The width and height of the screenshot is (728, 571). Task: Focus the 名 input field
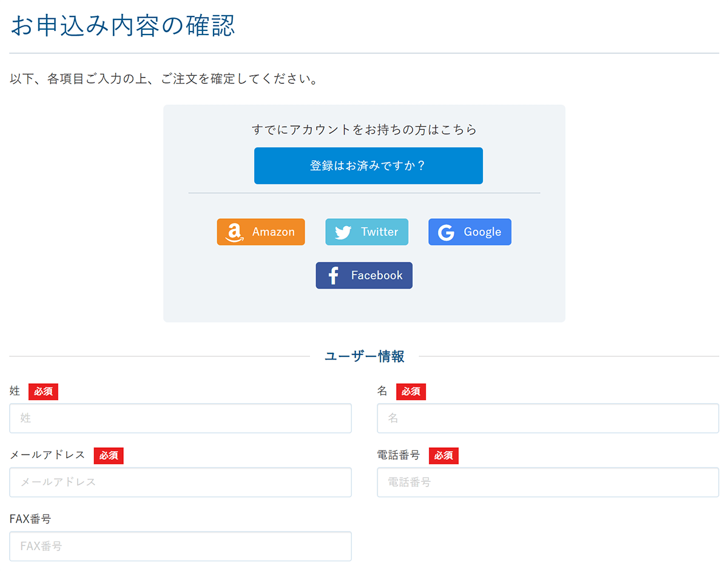(548, 418)
